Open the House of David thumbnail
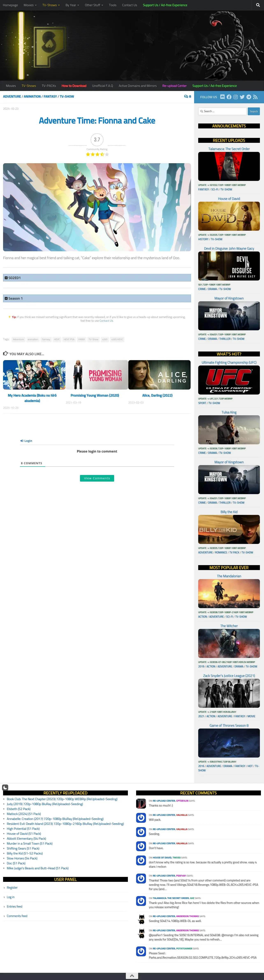The width and height of the screenshot is (264, 980). tap(229, 216)
